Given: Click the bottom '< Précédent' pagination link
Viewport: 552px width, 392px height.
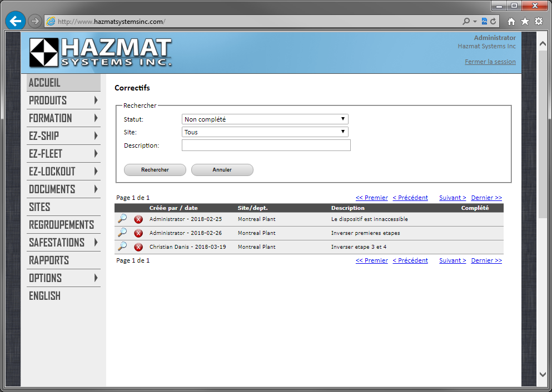Looking at the screenshot, I should (410, 260).
